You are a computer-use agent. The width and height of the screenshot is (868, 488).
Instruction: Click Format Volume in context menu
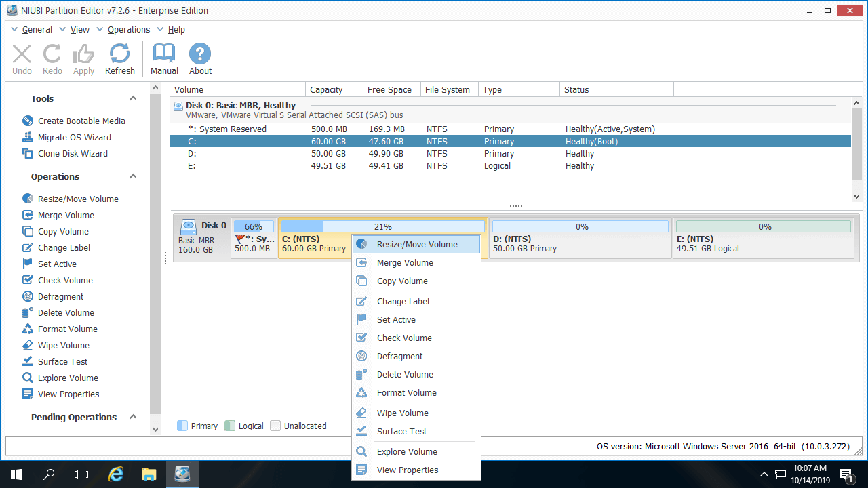pos(406,392)
